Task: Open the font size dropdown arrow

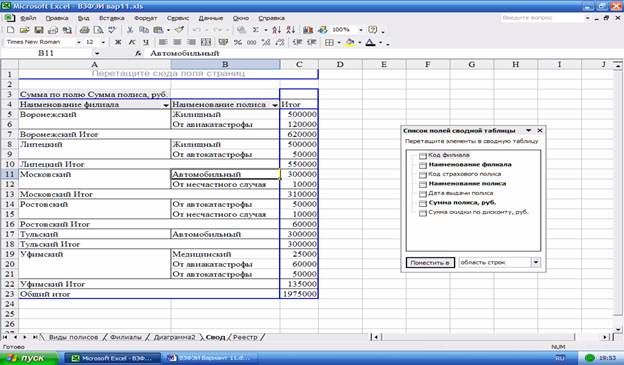Action: [103, 42]
